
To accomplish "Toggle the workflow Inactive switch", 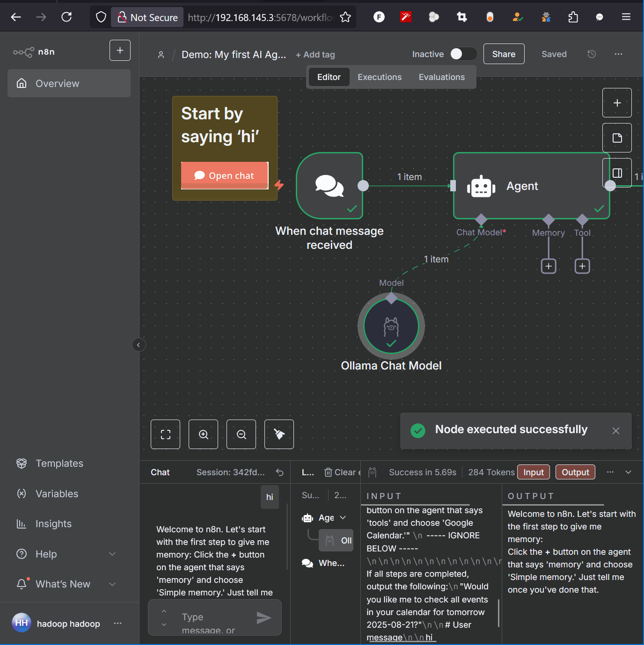I will click(463, 54).
